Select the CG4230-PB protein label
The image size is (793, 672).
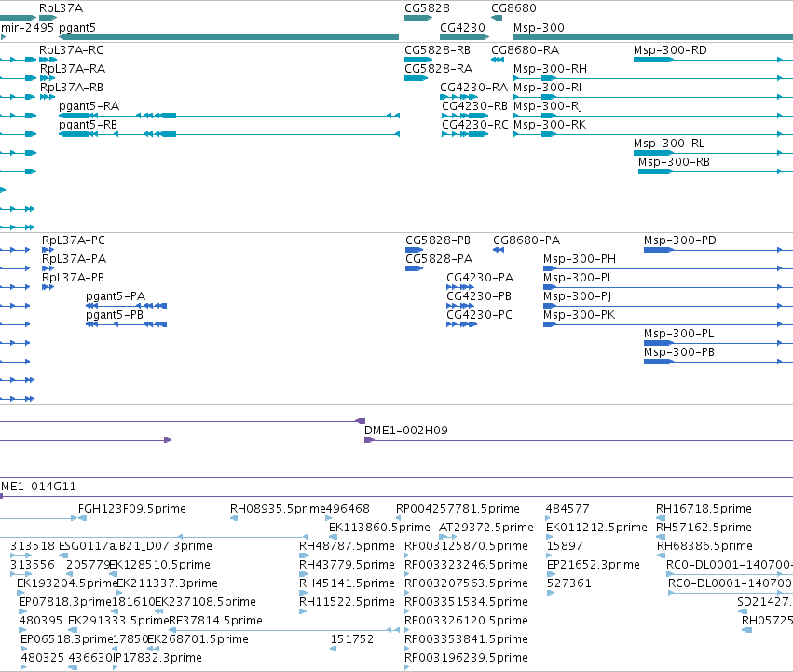tap(479, 296)
